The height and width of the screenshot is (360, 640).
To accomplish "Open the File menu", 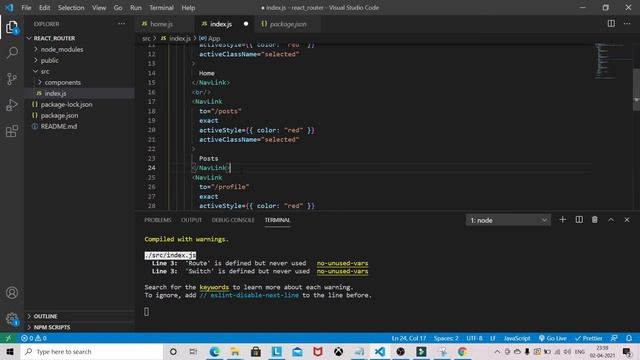I will click(x=26, y=8).
